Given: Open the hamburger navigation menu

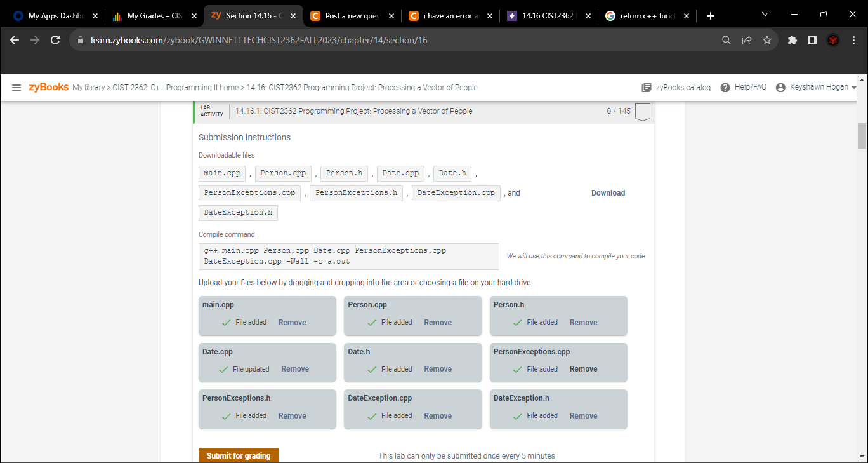Looking at the screenshot, I should (x=15, y=87).
